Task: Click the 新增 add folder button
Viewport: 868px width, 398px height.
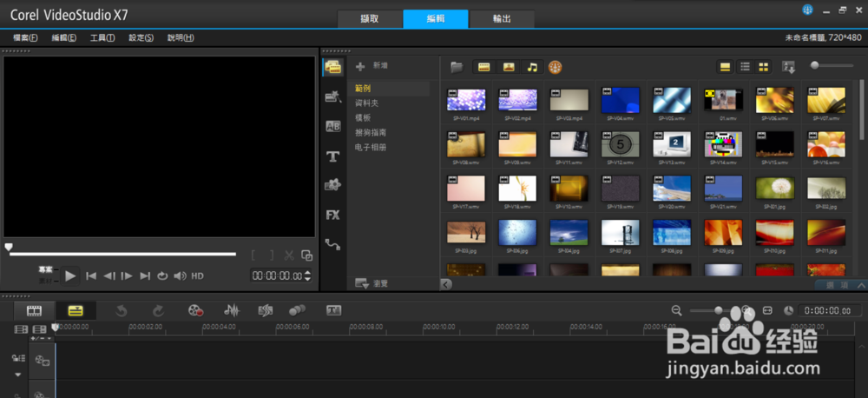Action: coord(372,67)
